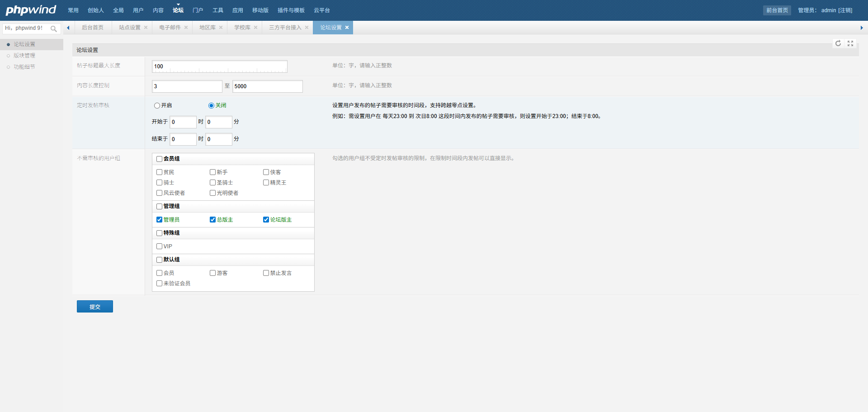
Task: Click the 提交 submit button
Action: click(x=95, y=307)
